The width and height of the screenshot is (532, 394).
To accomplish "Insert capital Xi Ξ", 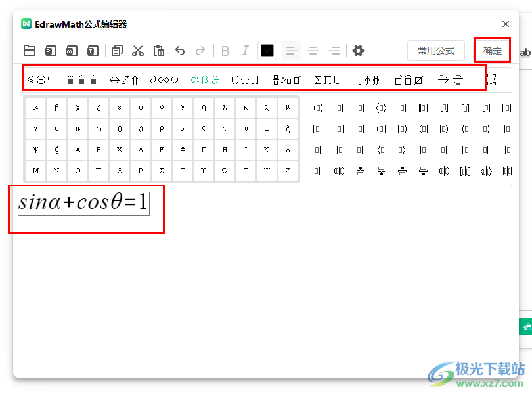I will pos(246,171).
